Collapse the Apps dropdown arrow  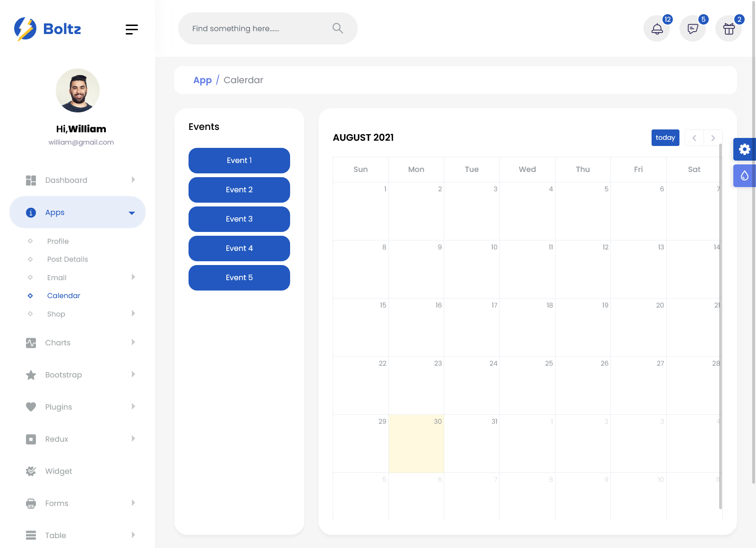132,213
